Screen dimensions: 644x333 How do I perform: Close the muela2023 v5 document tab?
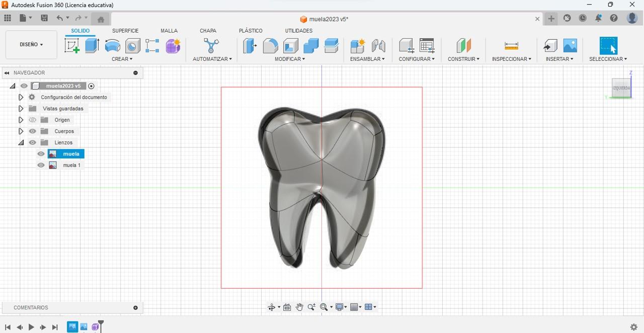[x=537, y=19]
